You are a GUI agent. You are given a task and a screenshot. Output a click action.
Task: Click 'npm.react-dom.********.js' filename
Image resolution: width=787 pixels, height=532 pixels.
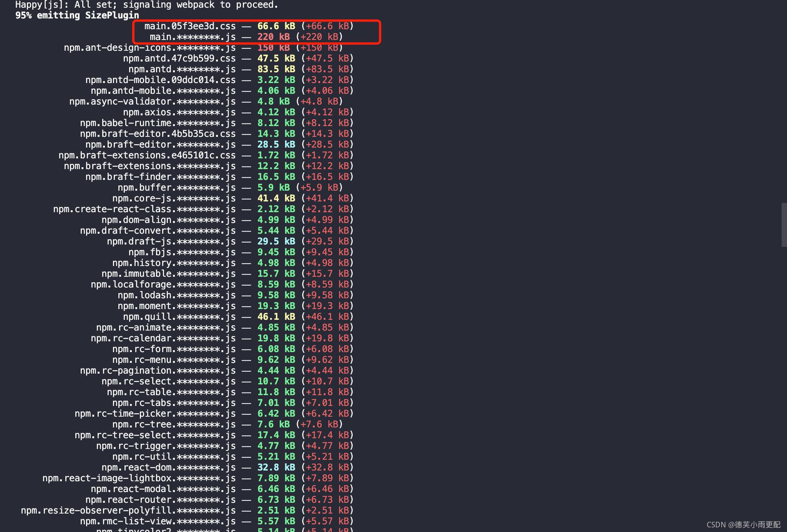169,467
